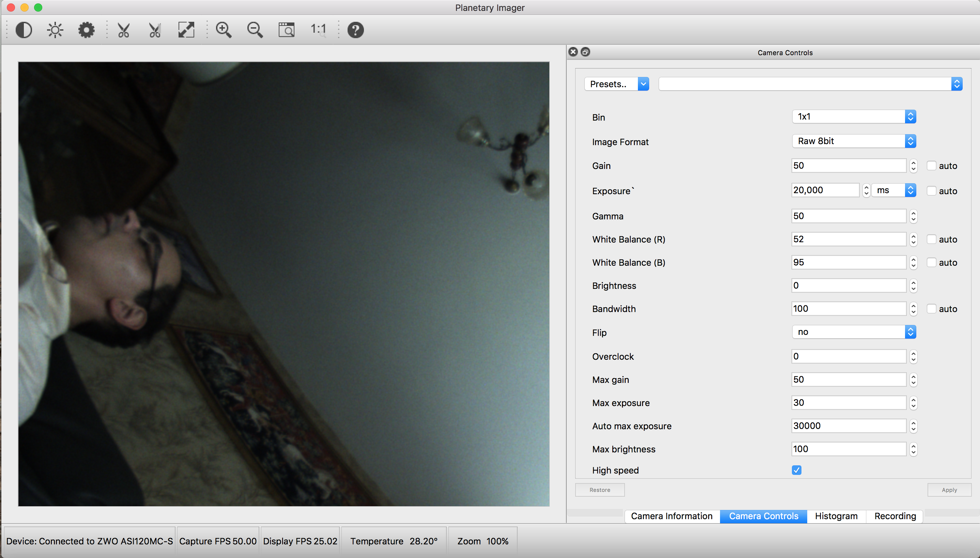
Task: Open help with the question mark icon
Action: coord(355,30)
